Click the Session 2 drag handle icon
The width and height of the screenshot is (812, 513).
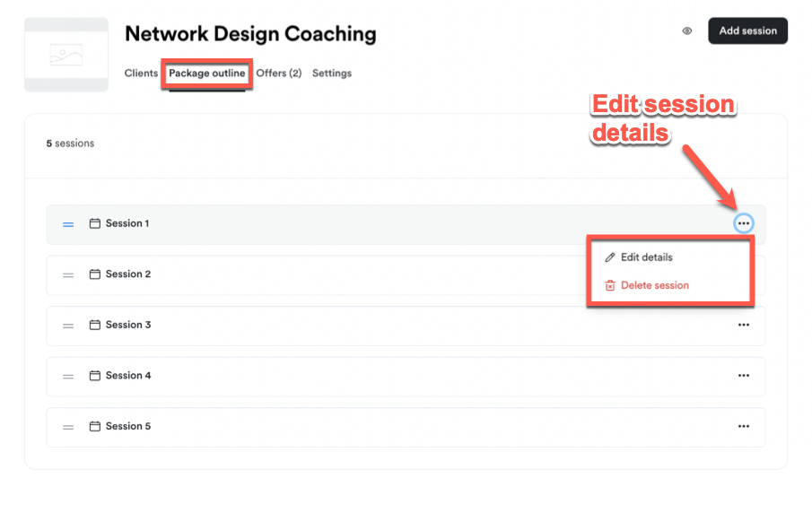68,275
